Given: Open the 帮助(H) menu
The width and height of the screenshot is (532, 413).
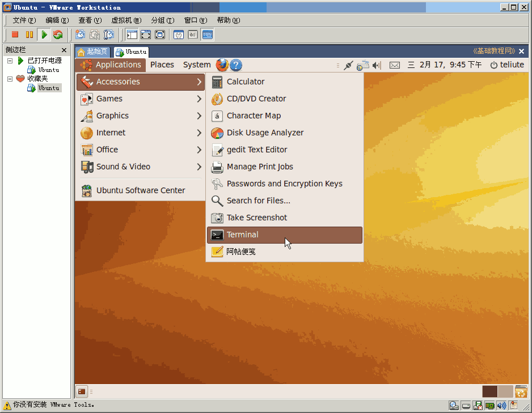Looking at the screenshot, I should coord(229,20).
